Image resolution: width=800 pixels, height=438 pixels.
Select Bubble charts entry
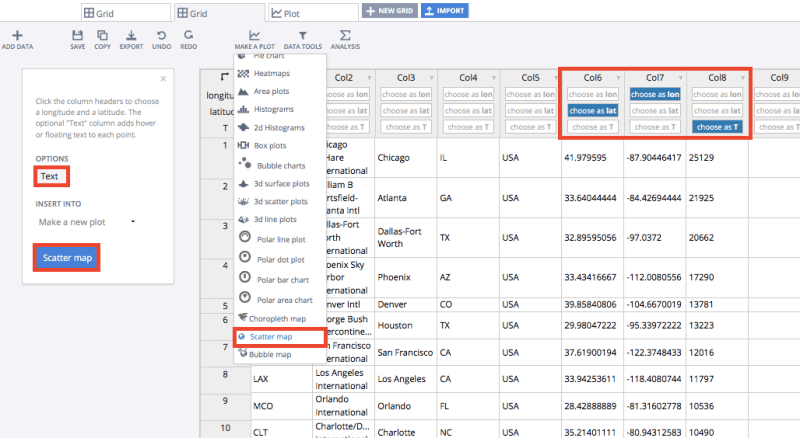[x=281, y=165]
